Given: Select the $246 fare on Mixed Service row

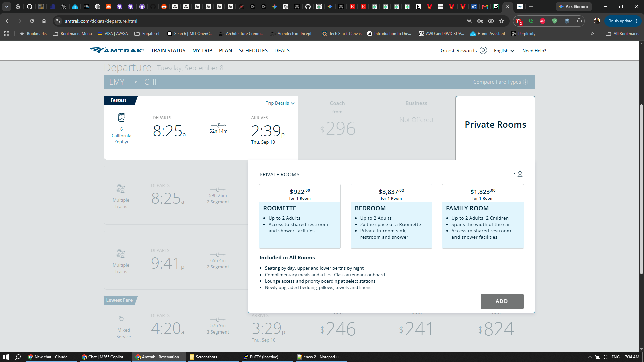Looking at the screenshot, I should tap(337, 329).
